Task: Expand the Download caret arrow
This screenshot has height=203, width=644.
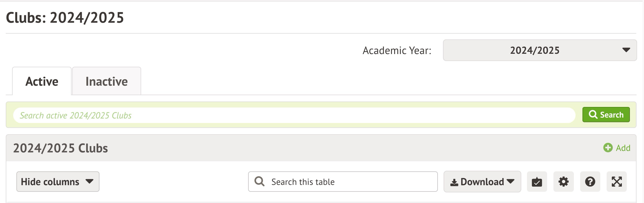Action: coord(511,181)
